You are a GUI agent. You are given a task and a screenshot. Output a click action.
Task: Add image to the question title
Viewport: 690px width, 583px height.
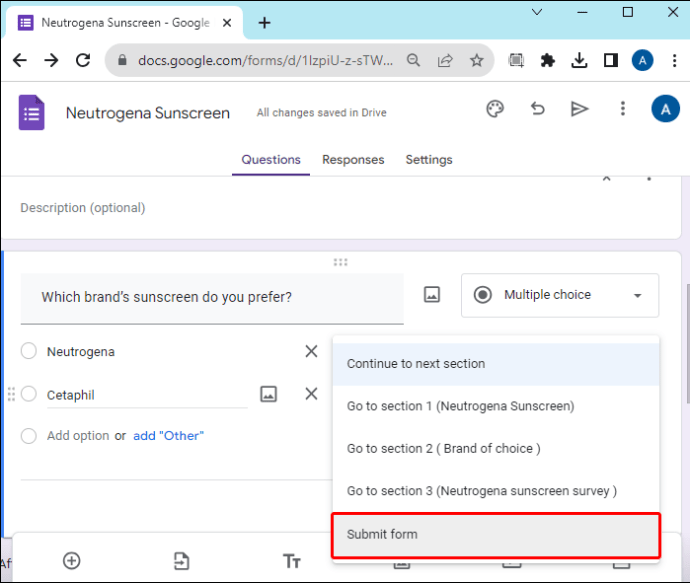(432, 295)
